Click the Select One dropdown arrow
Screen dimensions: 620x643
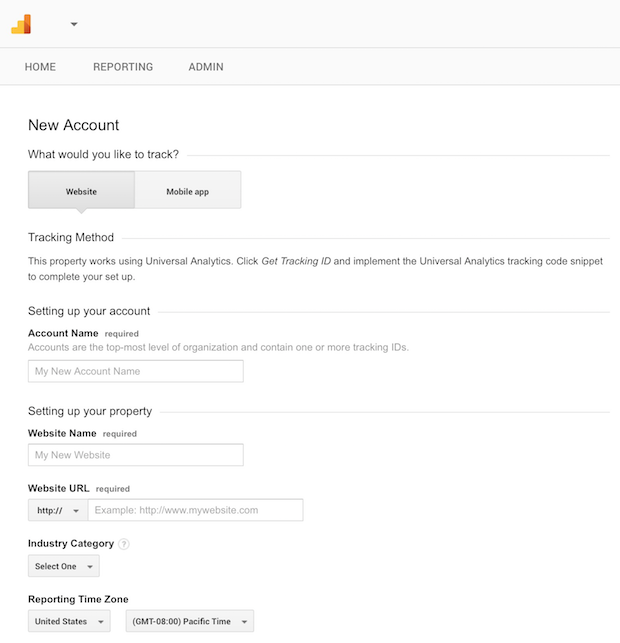click(x=90, y=567)
